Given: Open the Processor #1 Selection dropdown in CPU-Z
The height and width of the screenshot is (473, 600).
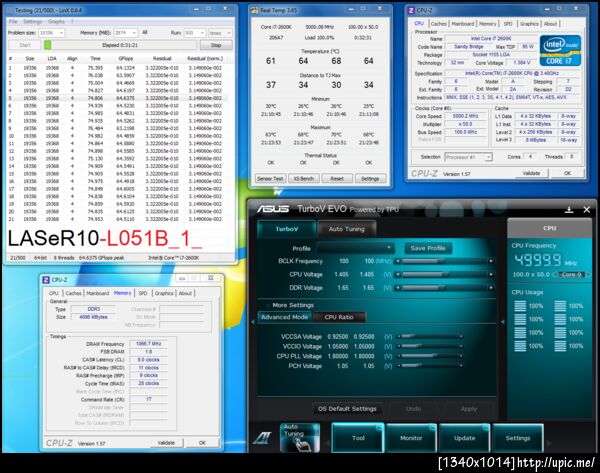Looking at the screenshot, I should coord(468,157).
